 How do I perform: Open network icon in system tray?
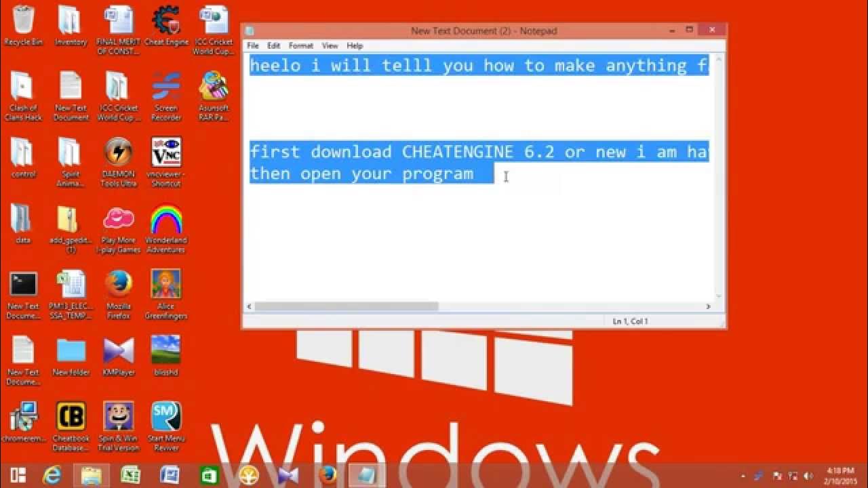click(x=793, y=476)
